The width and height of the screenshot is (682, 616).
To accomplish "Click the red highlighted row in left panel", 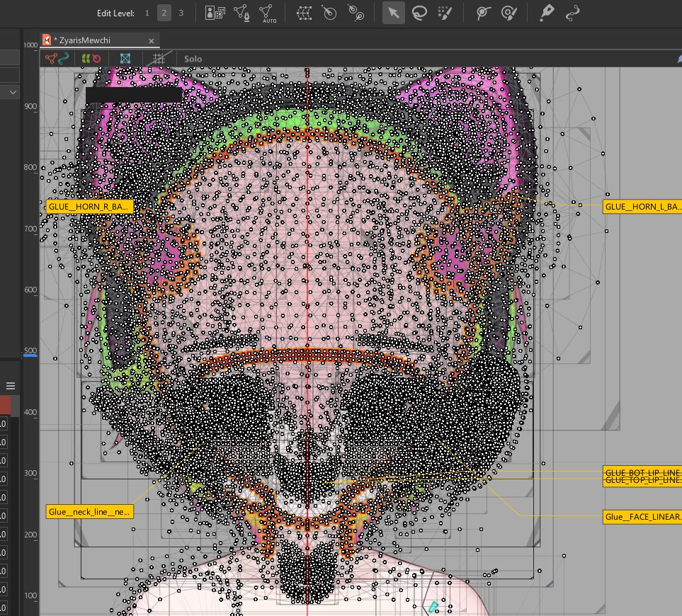I will (5, 405).
